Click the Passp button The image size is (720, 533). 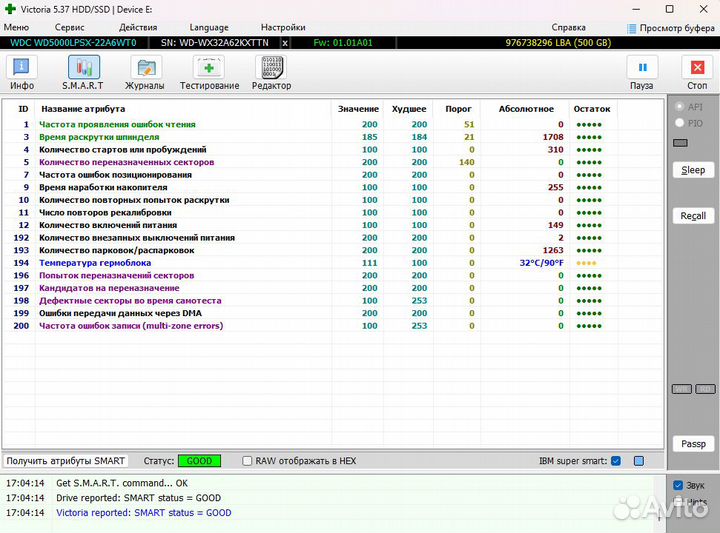(693, 444)
